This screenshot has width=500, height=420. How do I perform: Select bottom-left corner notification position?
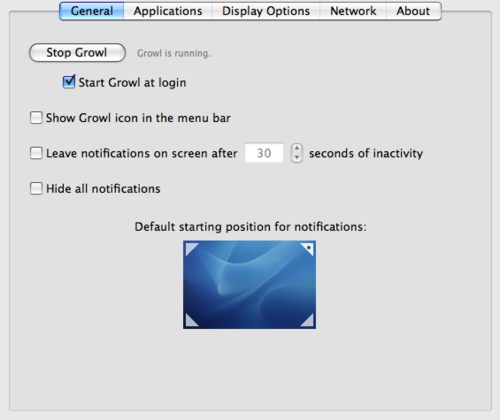coord(190,322)
